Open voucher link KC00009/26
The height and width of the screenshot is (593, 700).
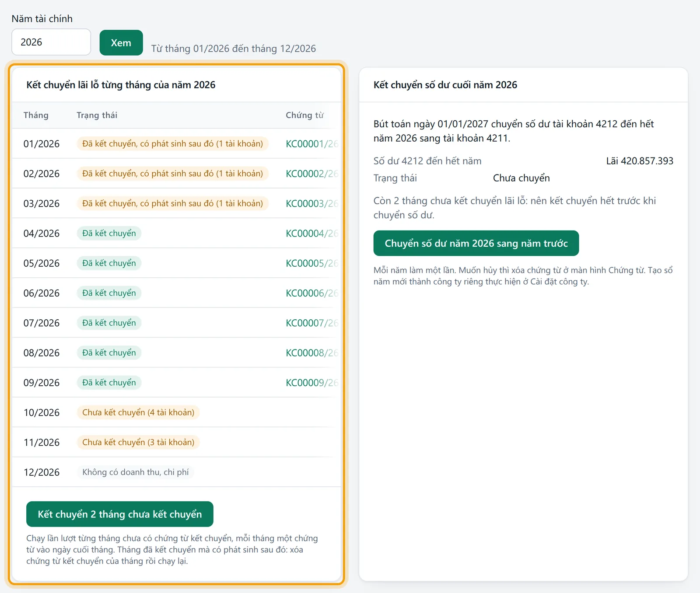[312, 383]
